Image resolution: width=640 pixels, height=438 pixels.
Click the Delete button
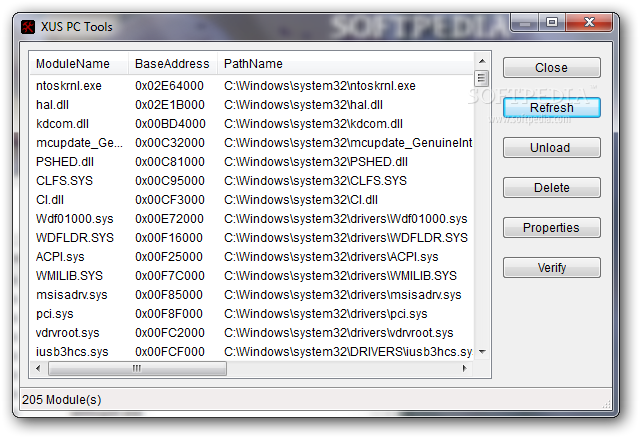click(x=551, y=188)
